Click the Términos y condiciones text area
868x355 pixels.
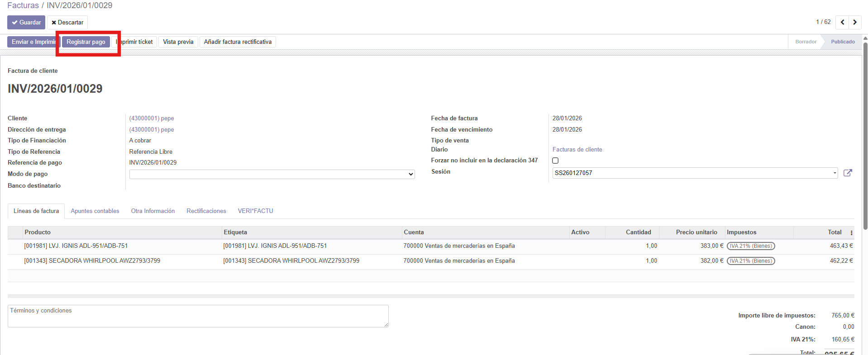pos(198,316)
